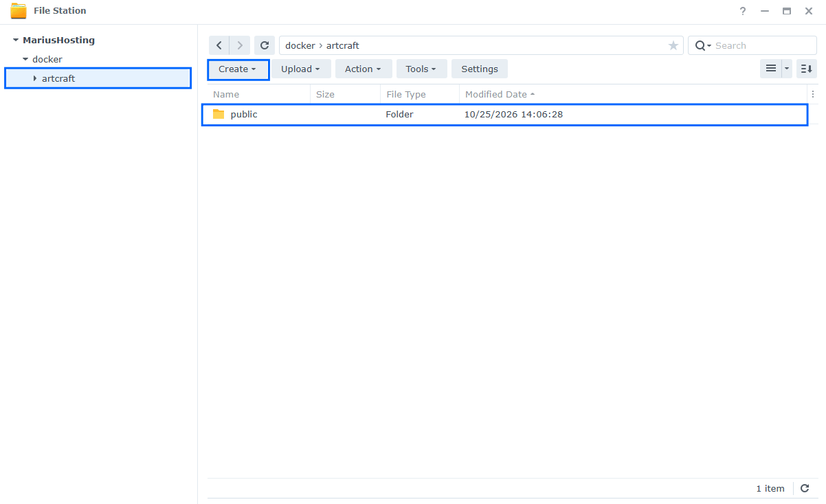The height and width of the screenshot is (504, 826).
Task: Collapse the docker tree node arrow
Action: point(25,60)
